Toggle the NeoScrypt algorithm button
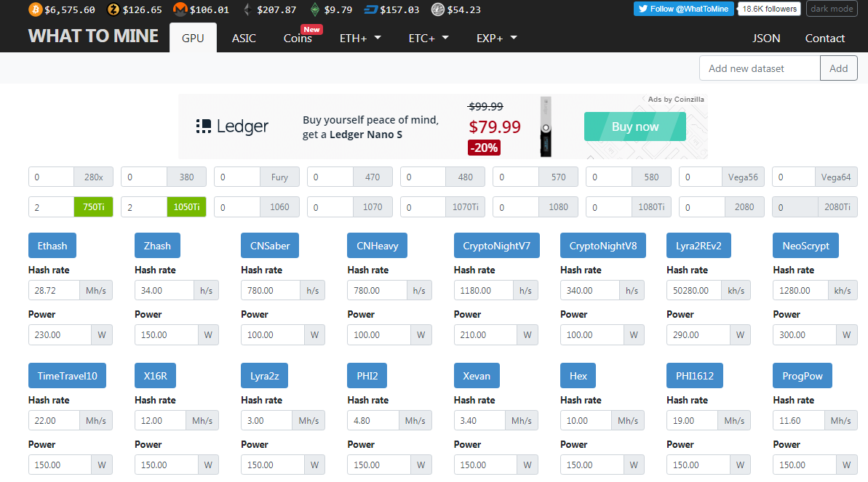Image resolution: width=868 pixels, height=482 pixels. (x=805, y=246)
